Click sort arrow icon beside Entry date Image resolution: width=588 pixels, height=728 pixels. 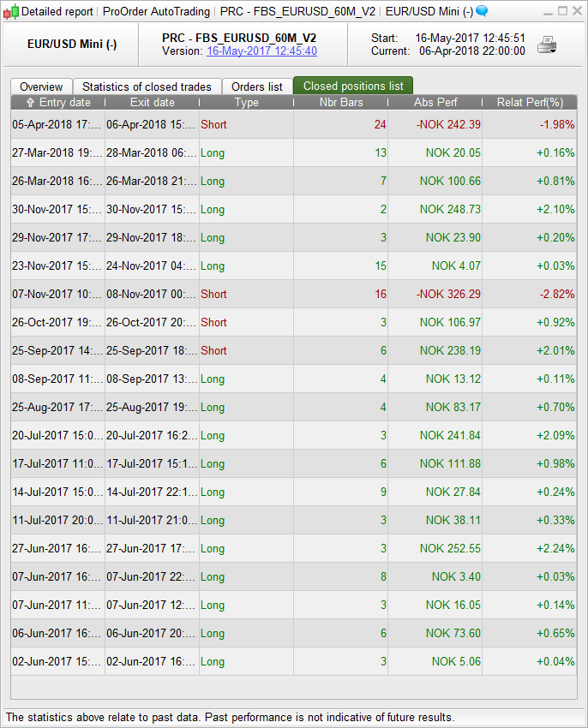tap(31, 103)
